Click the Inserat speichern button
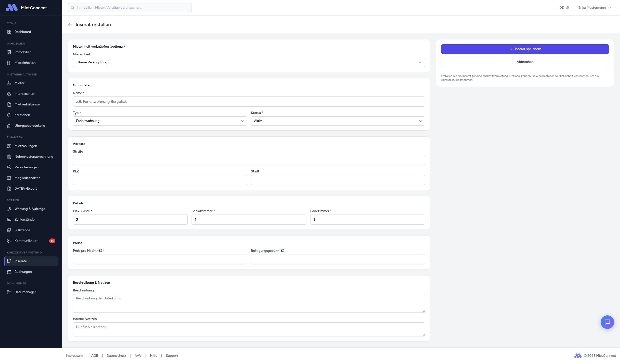Viewport: 620px width, 364px height. click(x=525, y=49)
